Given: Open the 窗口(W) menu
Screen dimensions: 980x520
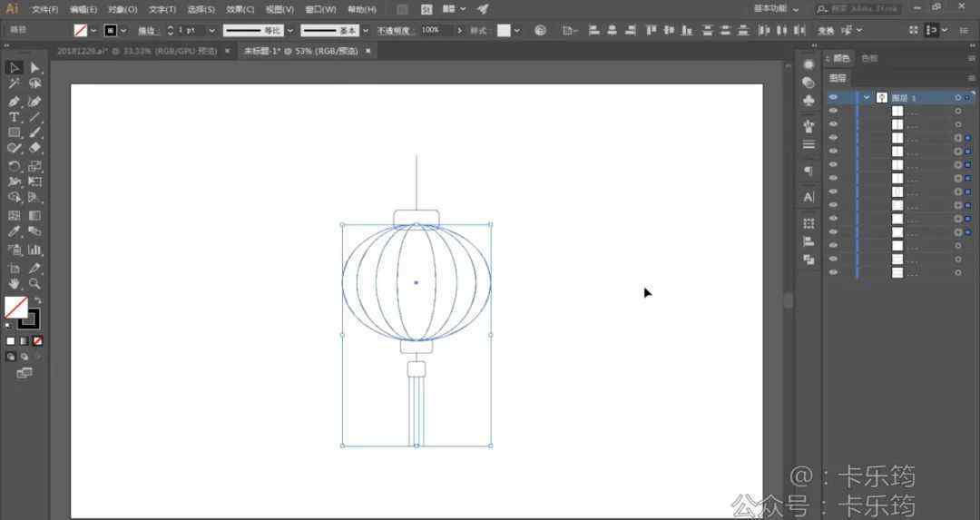Looking at the screenshot, I should point(320,9).
